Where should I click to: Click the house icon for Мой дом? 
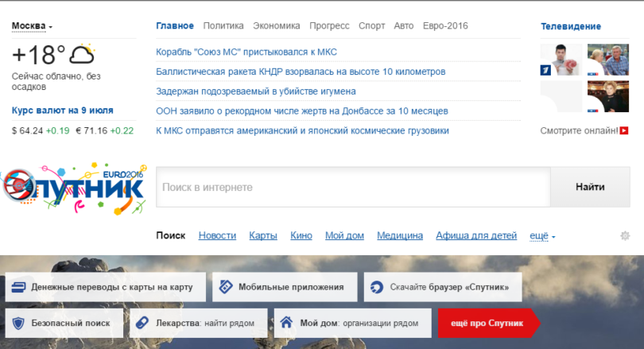coord(286,322)
